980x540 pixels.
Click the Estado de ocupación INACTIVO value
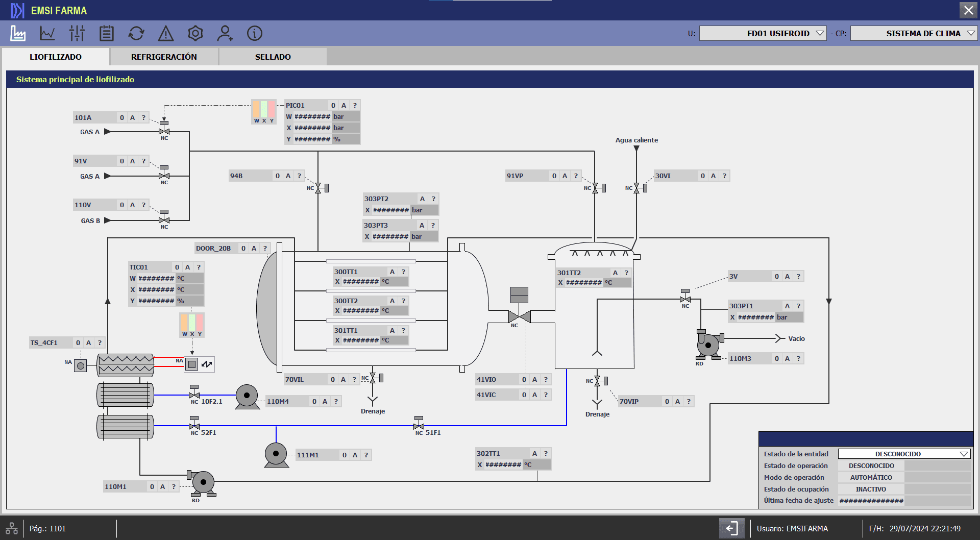[x=871, y=489]
